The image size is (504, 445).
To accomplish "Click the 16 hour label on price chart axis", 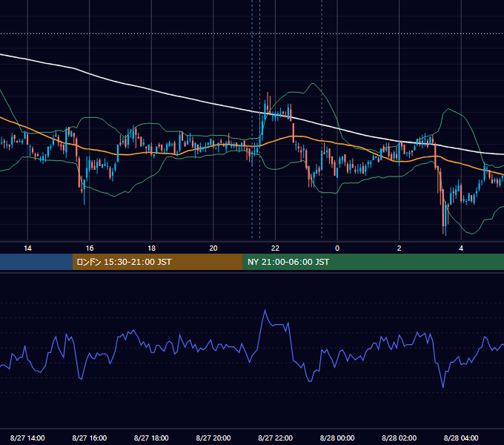I will 90,248.
